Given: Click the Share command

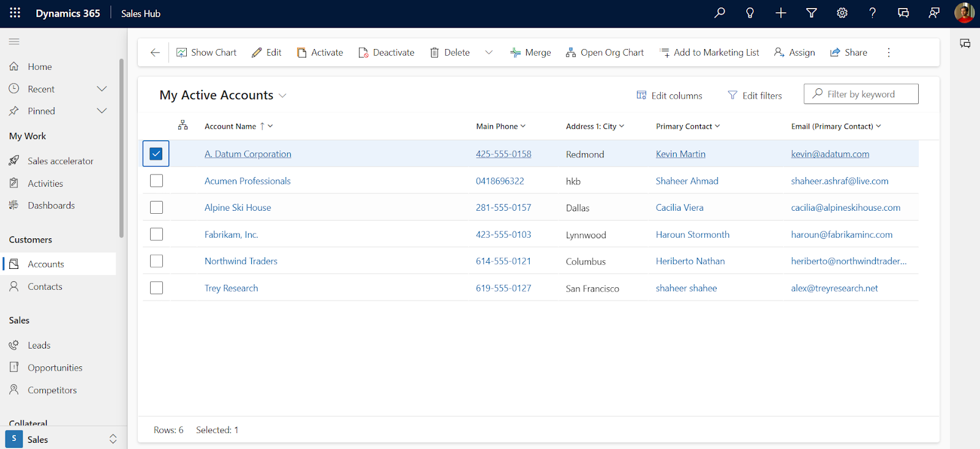Looking at the screenshot, I should 848,53.
